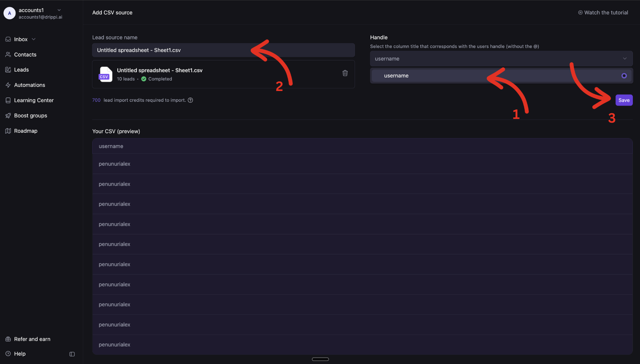Collapse the Help sidebar panel
The height and width of the screenshot is (364, 640).
[72, 354]
